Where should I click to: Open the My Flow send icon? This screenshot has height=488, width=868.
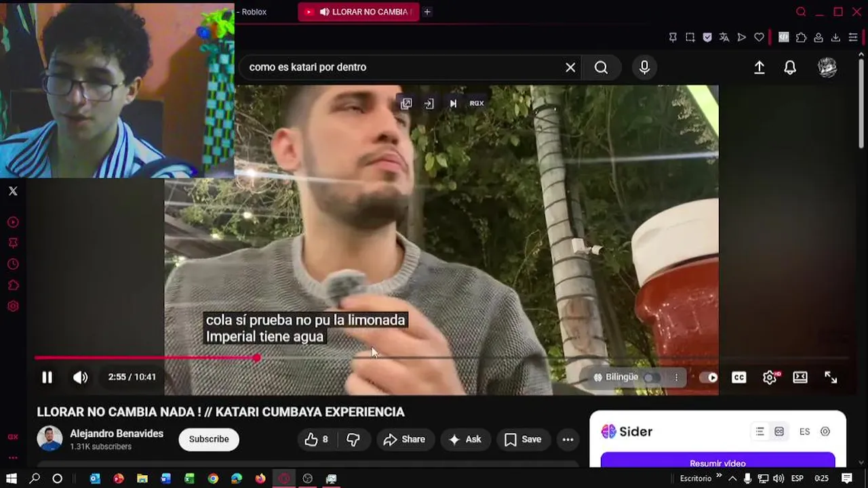pos(742,37)
